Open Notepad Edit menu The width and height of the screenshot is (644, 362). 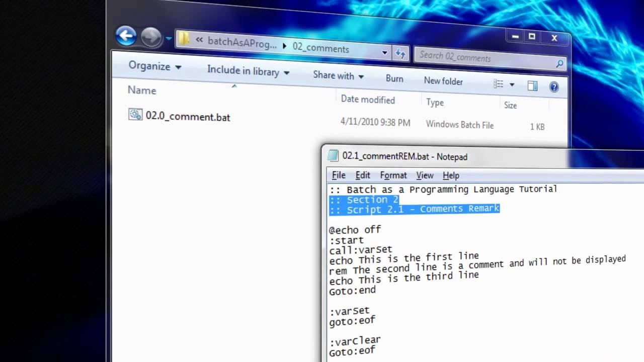click(x=363, y=175)
